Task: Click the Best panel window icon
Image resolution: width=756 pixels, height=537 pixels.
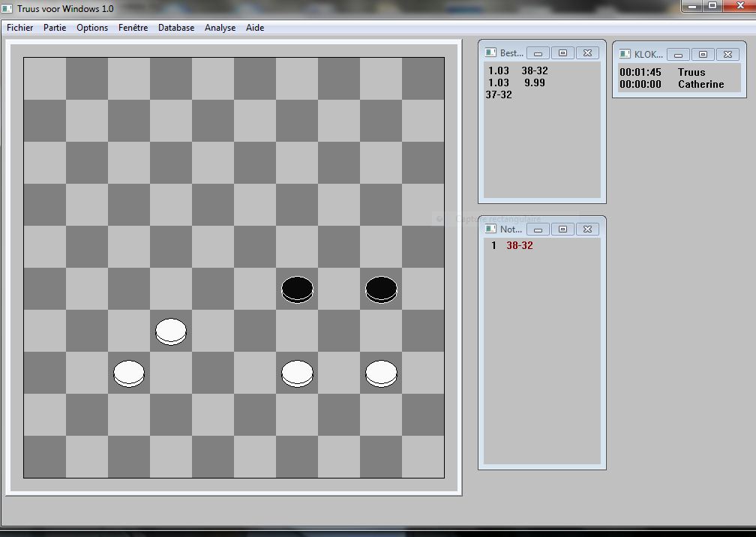Action: pos(491,52)
